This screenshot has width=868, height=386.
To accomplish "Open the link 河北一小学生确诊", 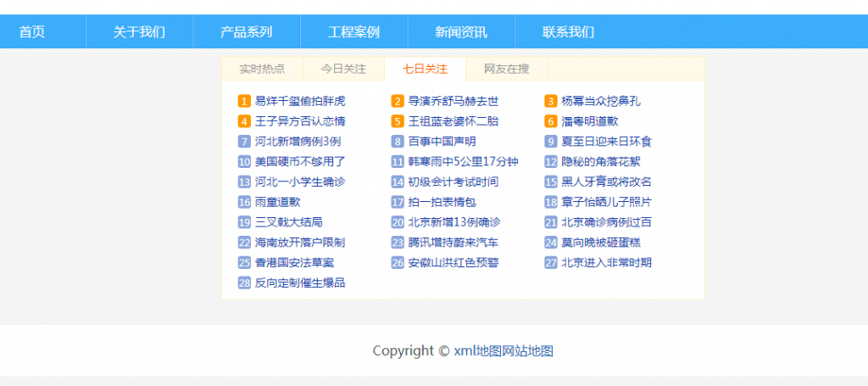I will coord(300,182).
